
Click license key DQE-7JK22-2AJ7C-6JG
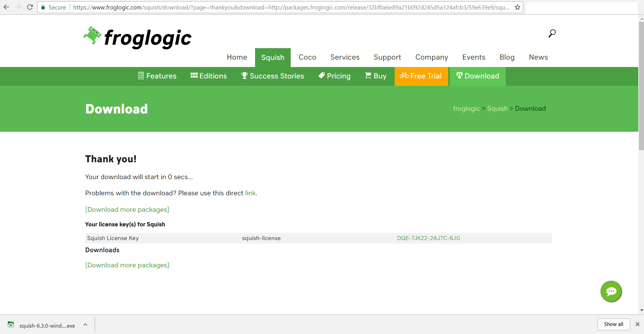429,238
